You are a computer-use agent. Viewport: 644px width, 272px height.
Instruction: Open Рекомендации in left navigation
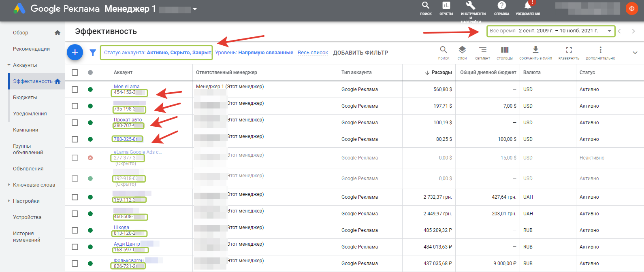point(31,49)
